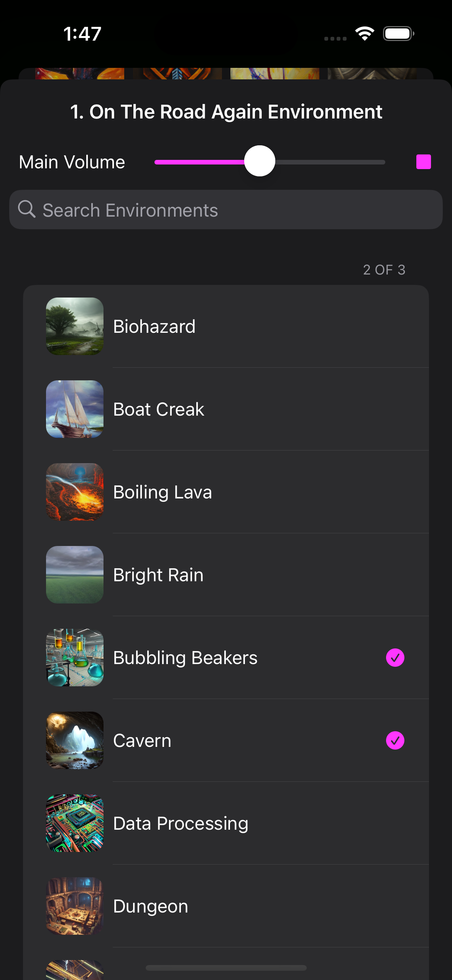Image resolution: width=452 pixels, height=980 pixels.
Task: Choose the Boiling Lava list entry
Action: [163, 492]
